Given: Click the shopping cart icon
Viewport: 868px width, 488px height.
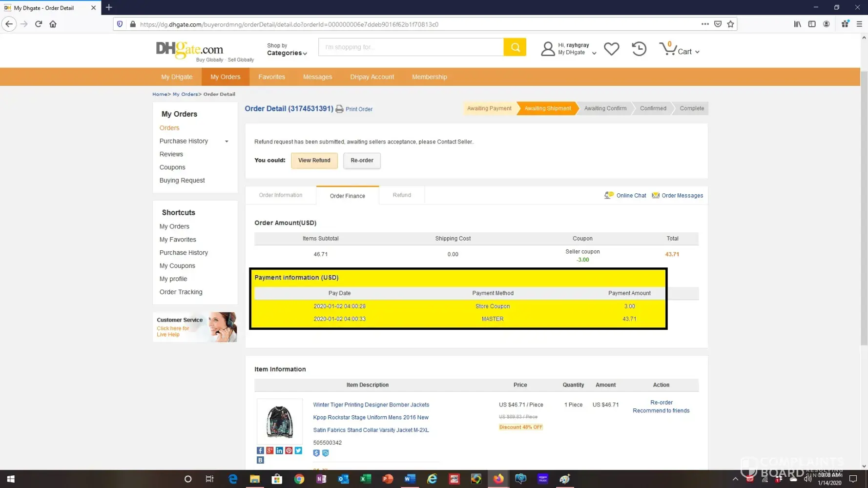Looking at the screenshot, I should coord(667,49).
